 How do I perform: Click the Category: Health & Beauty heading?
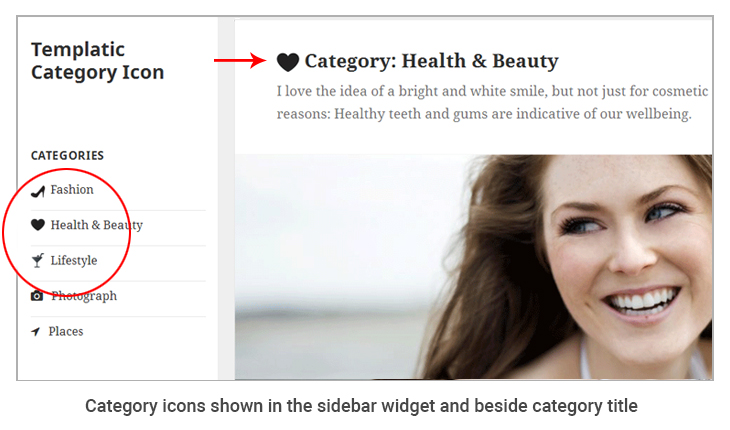(x=431, y=61)
